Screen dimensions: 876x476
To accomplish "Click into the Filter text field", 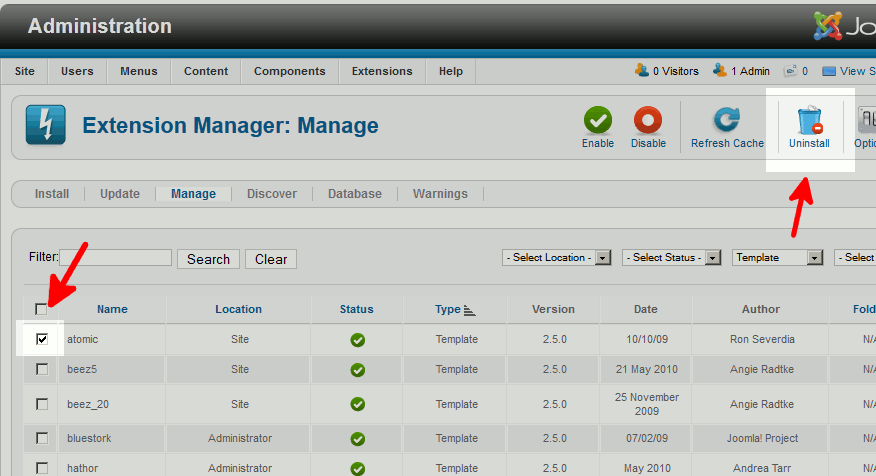I will 116,258.
